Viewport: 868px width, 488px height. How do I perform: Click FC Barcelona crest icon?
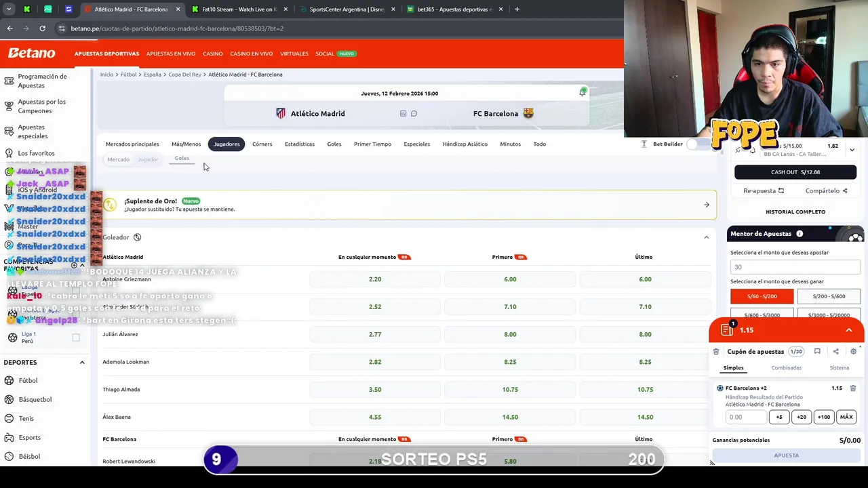528,113
